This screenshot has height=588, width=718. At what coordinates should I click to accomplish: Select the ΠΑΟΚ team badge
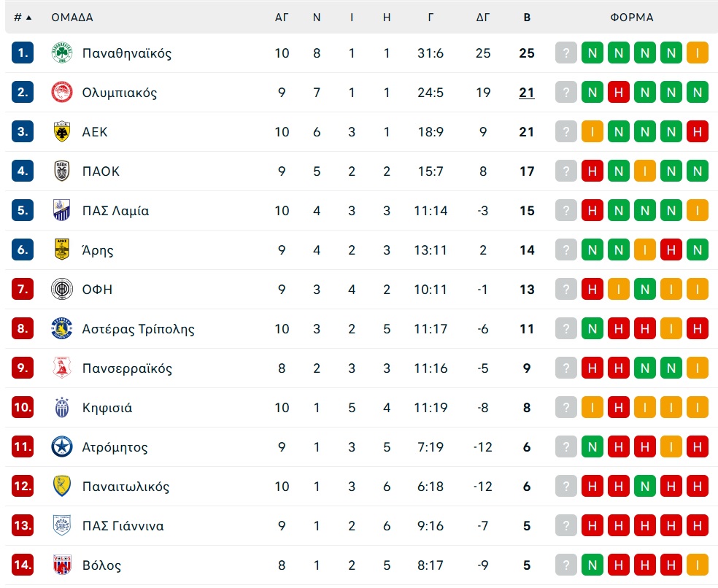point(62,171)
